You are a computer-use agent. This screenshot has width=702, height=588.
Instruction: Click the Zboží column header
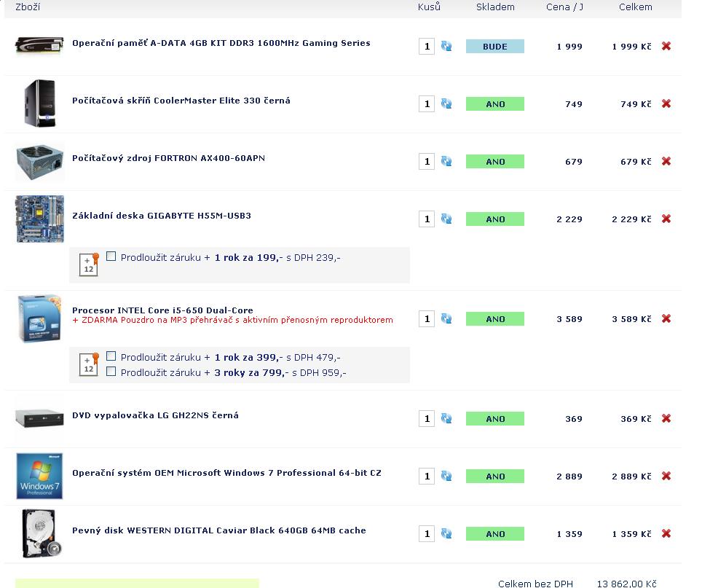(x=28, y=7)
